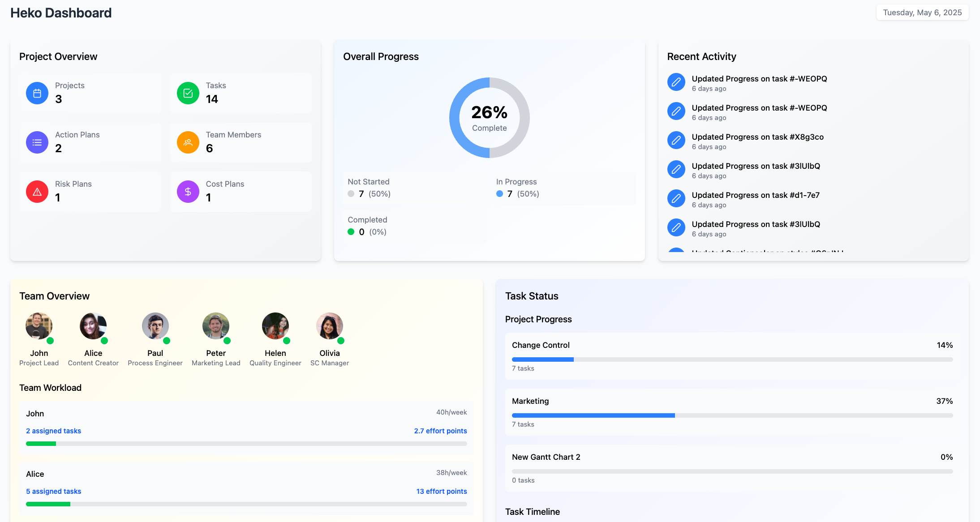Click the purple Action Plans list icon
Viewport: 980px width, 522px height.
[x=37, y=142]
